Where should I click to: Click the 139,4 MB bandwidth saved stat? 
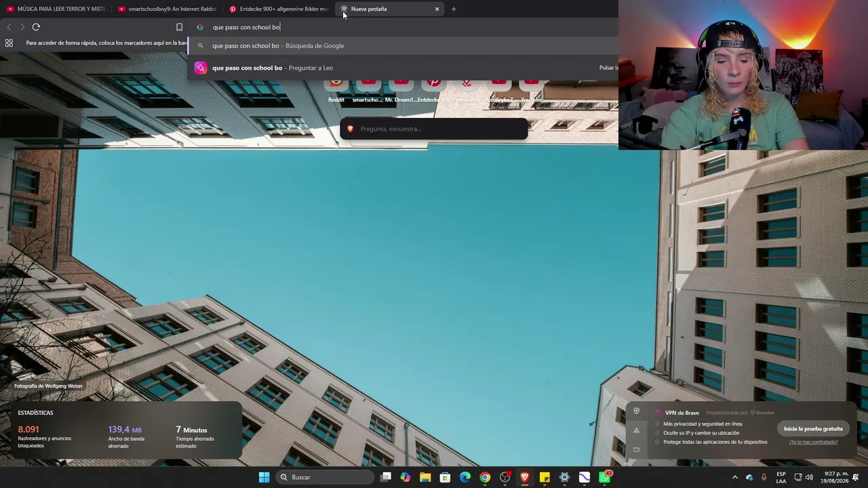(x=126, y=436)
